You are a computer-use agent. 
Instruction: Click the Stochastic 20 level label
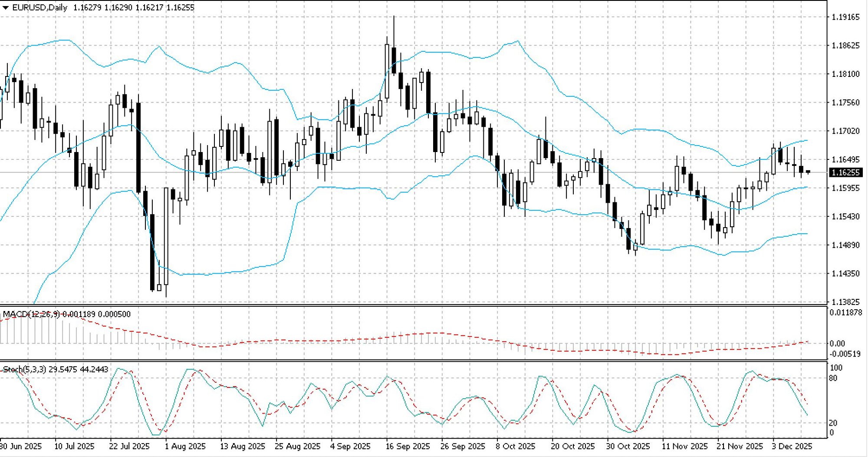(x=833, y=423)
